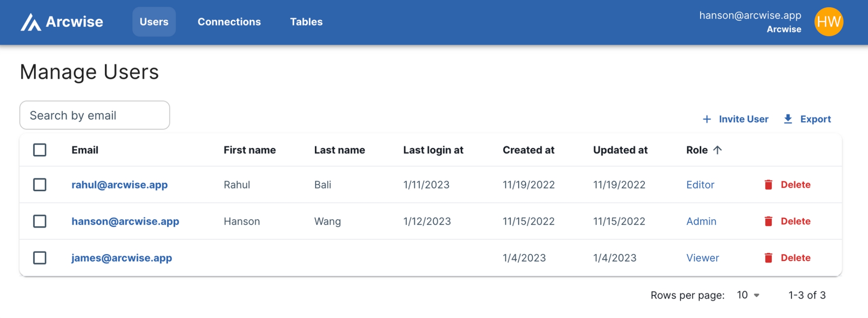Open the HW user avatar

pos(828,22)
